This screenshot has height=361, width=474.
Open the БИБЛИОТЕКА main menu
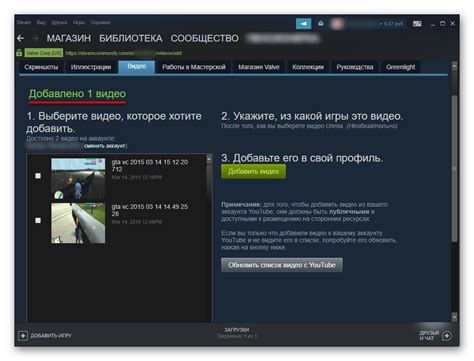(x=131, y=38)
